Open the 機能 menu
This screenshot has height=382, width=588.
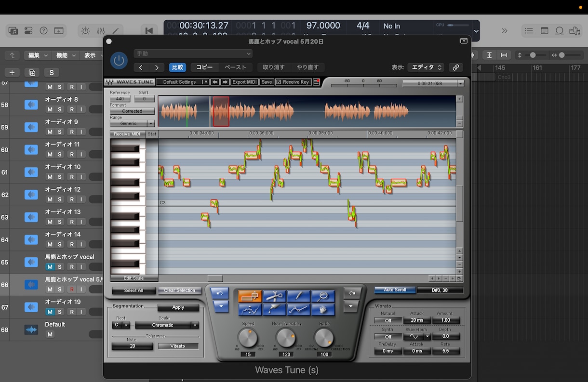(65, 55)
